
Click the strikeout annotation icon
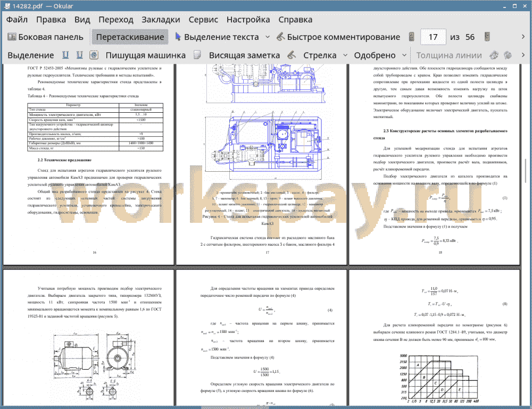point(94,55)
